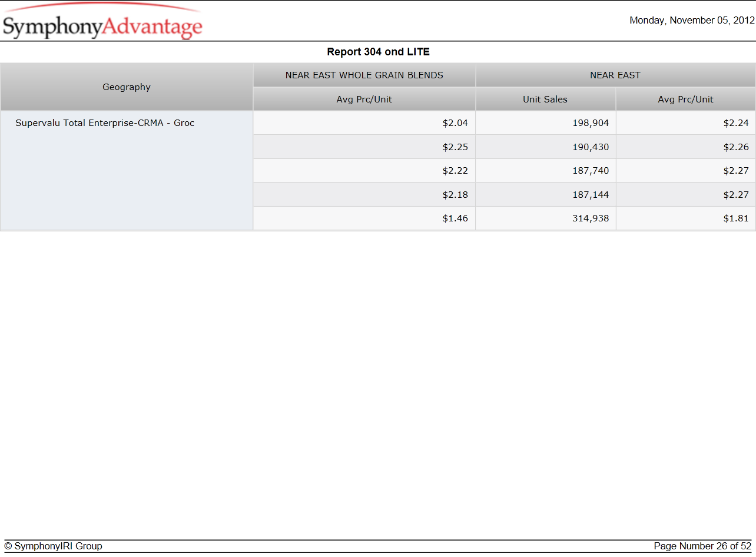Click the $2.22 cell
Screen dimensions: 756x557
tap(364, 171)
